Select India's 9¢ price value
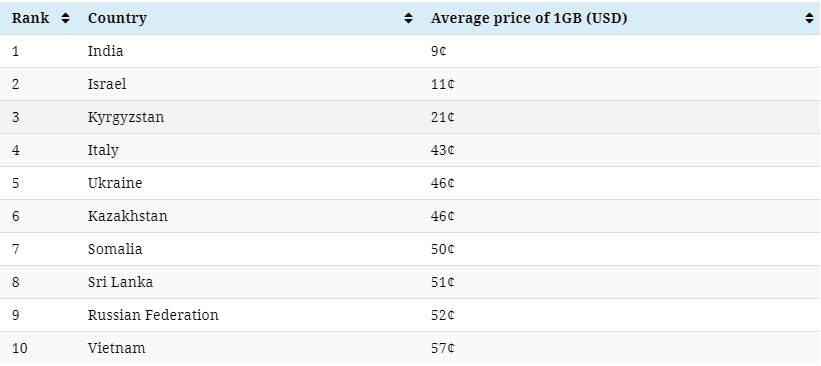Image resolution: width=821 pixels, height=366 pixels. coord(438,51)
